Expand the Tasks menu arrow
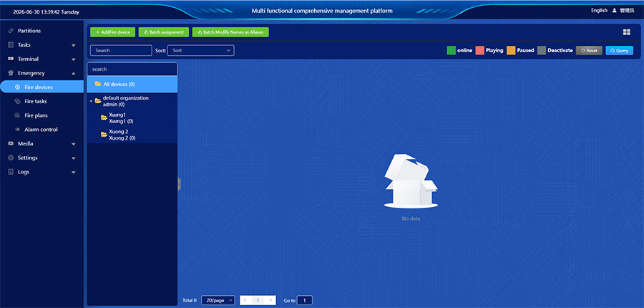Image resolution: width=644 pixels, height=308 pixels. click(x=74, y=45)
